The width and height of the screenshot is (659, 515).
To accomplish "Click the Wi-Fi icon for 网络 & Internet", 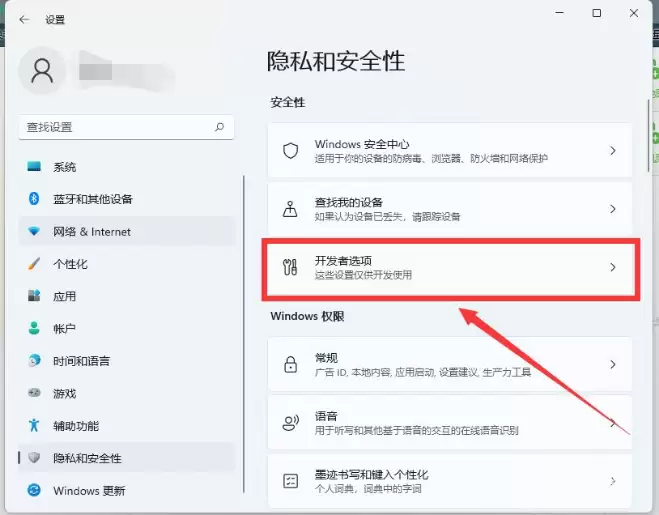I will [x=34, y=232].
